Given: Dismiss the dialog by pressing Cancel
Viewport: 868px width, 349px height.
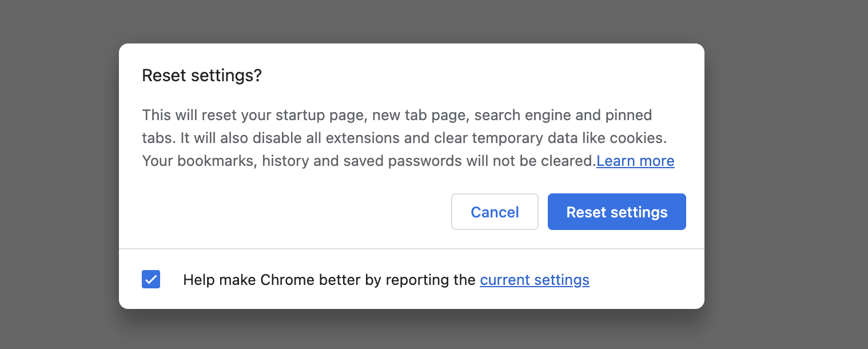Looking at the screenshot, I should tap(495, 212).
